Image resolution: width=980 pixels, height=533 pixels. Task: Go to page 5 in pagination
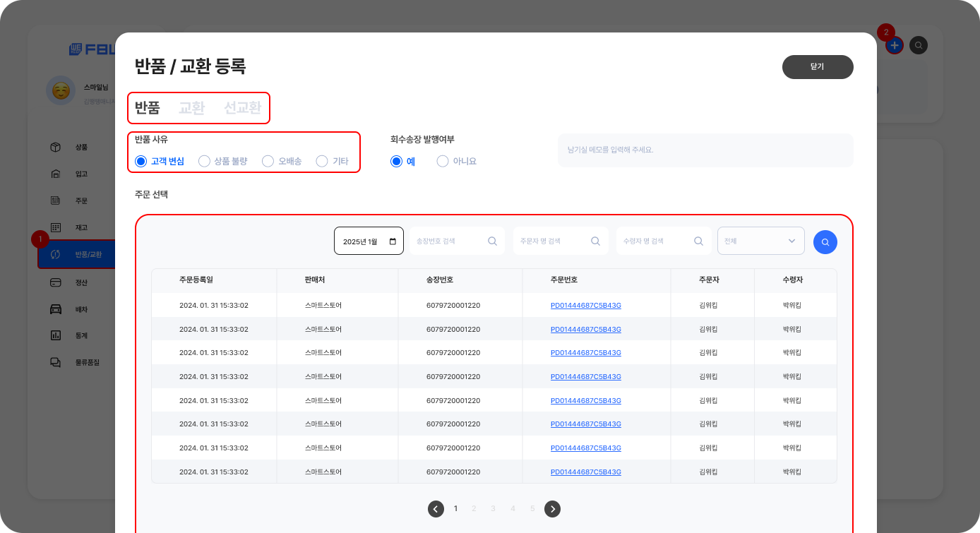(532, 508)
